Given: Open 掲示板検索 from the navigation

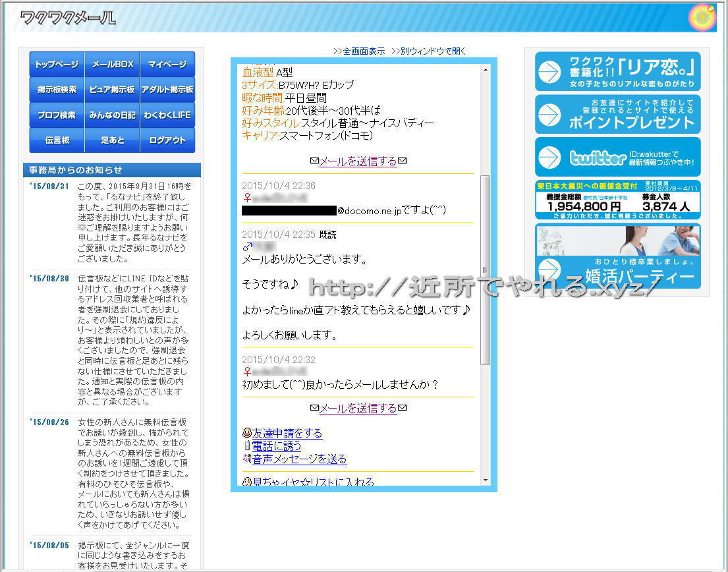Looking at the screenshot, I should pos(57,90).
